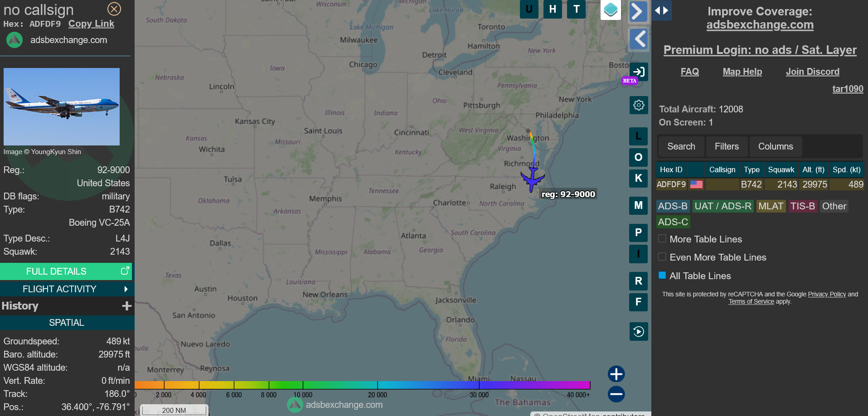Switch to the Filters tab
Screen dimensions: 868x416
point(727,146)
